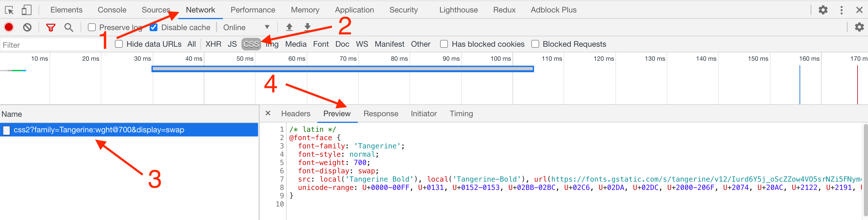This screenshot has height=220, width=868.
Task: Filter requests by XHR type
Action: 213,44
